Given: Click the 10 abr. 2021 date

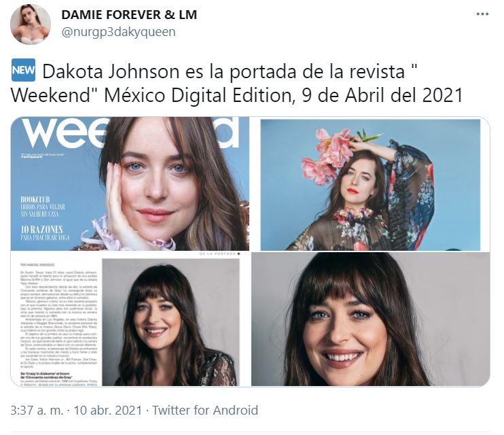Looking at the screenshot, I should coord(108,411).
